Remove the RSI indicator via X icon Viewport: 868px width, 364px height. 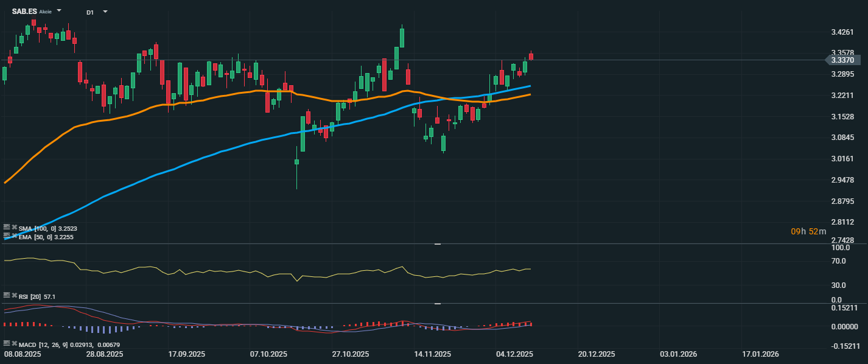click(x=14, y=295)
